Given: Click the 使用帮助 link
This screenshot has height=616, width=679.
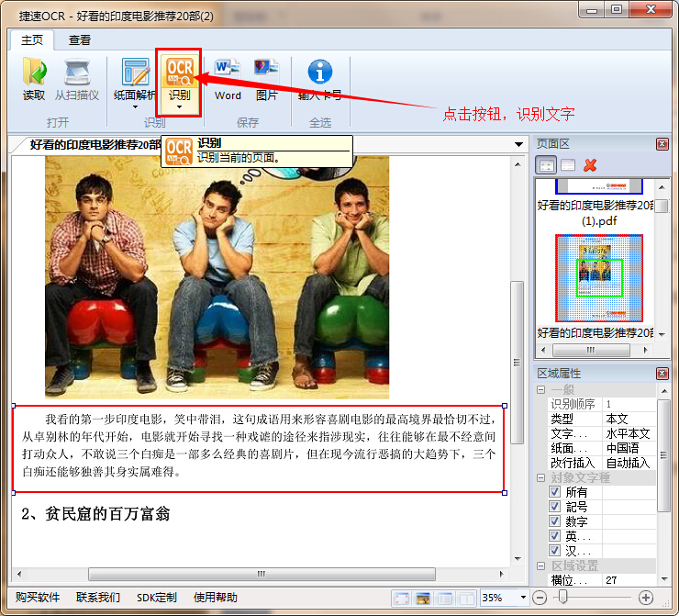Looking at the screenshot, I should pos(216,598).
